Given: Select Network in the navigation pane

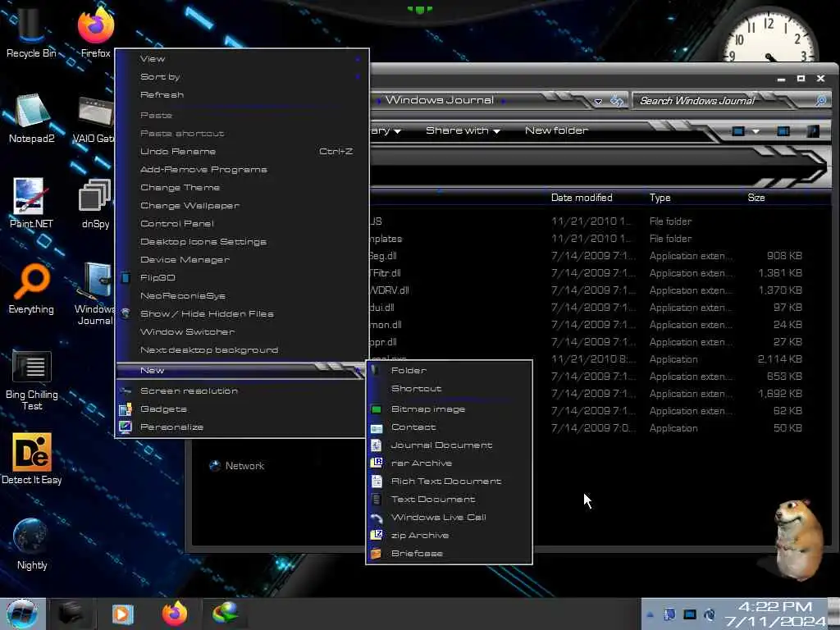Looking at the screenshot, I should [236, 466].
